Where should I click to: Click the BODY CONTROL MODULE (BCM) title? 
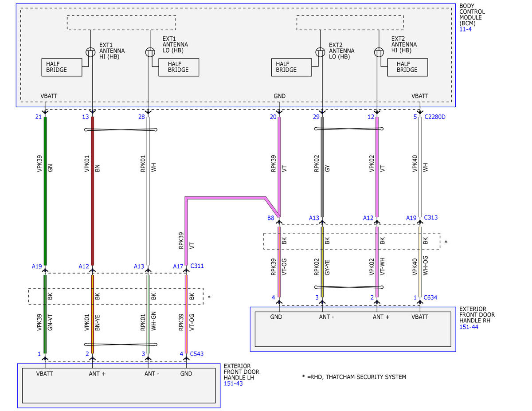point(472,14)
